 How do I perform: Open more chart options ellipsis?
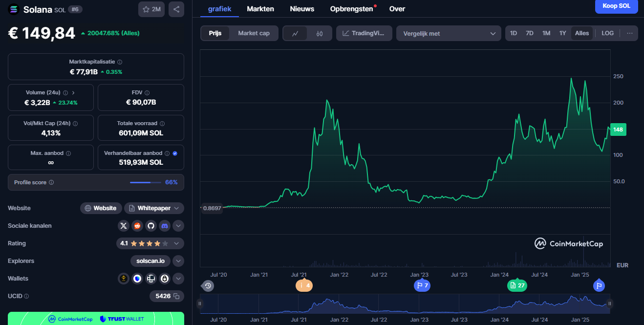click(629, 33)
